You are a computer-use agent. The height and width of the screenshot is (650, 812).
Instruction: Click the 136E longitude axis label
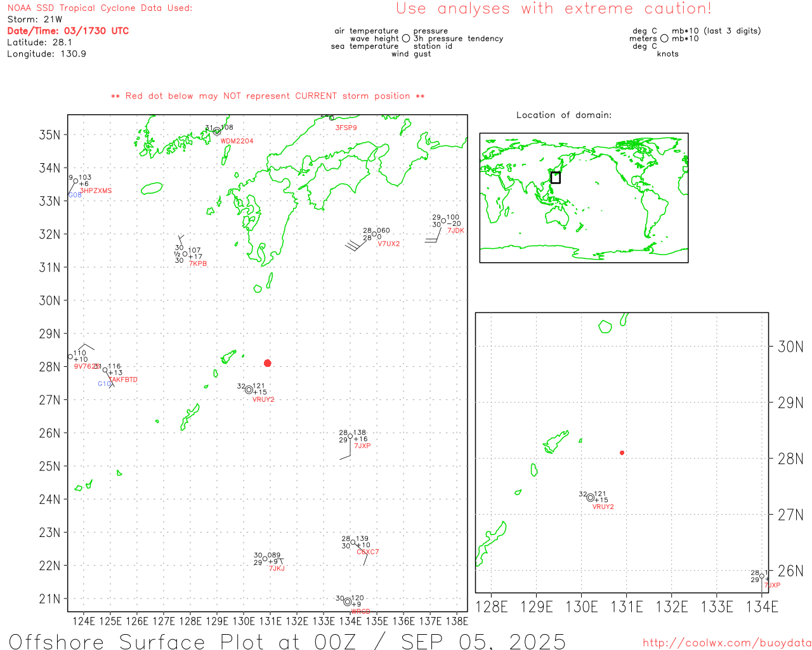pos(403,621)
